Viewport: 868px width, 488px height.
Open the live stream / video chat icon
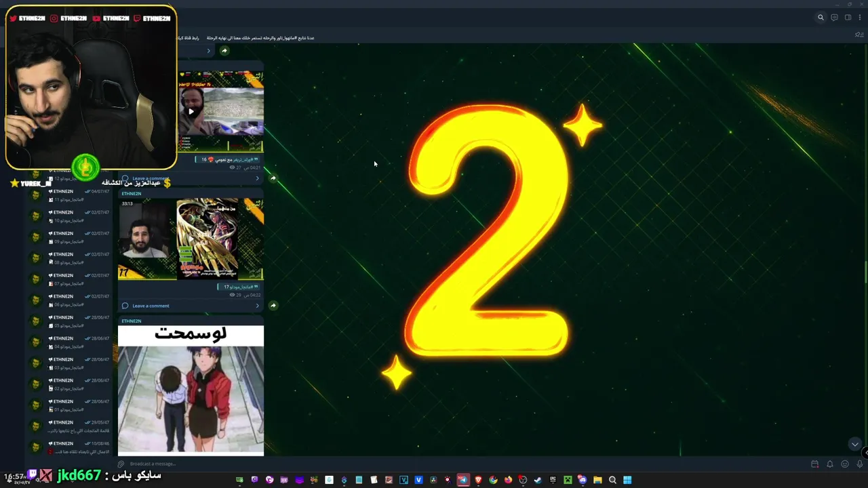tap(834, 18)
